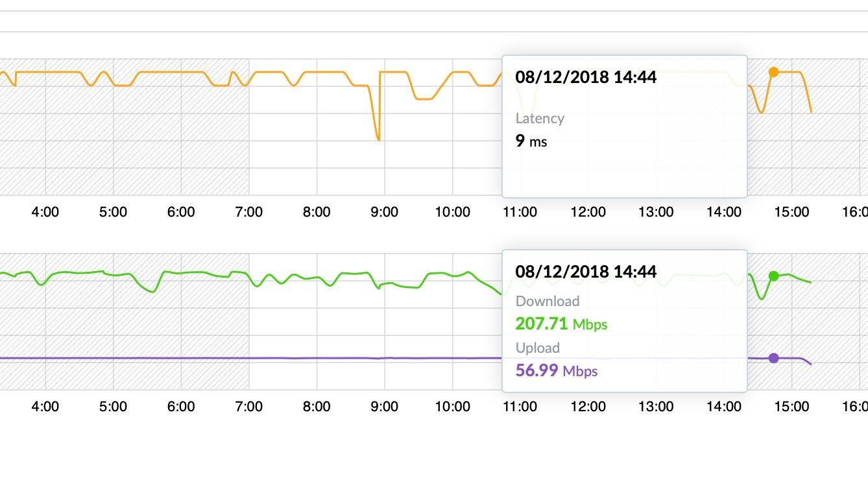Image resolution: width=868 pixels, height=480 pixels.
Task: Click the 6:00 label on the latency chart axis
Action: click(x=180, y=212)
